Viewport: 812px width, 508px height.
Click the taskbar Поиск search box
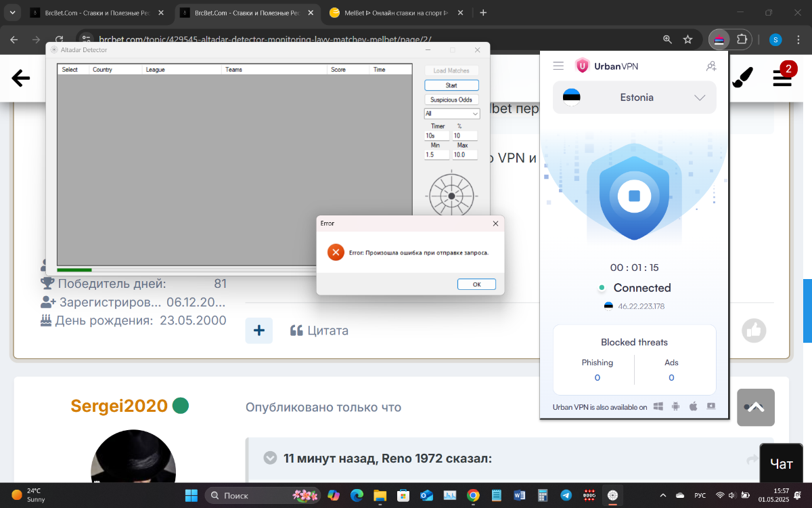[x=262, y=495]
